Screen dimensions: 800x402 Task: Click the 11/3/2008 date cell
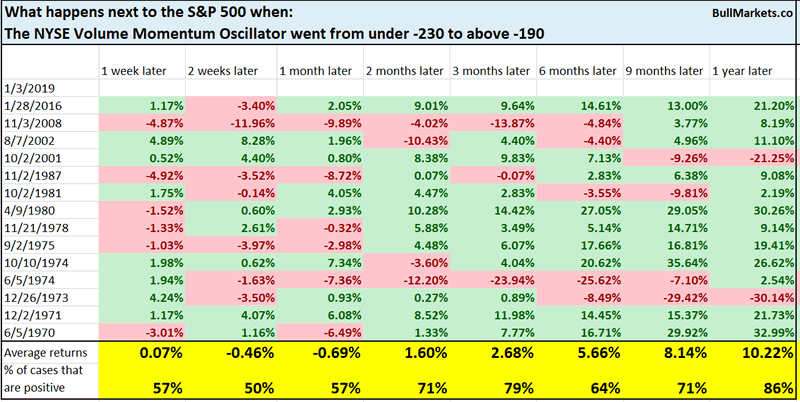[x=30, y=125]
